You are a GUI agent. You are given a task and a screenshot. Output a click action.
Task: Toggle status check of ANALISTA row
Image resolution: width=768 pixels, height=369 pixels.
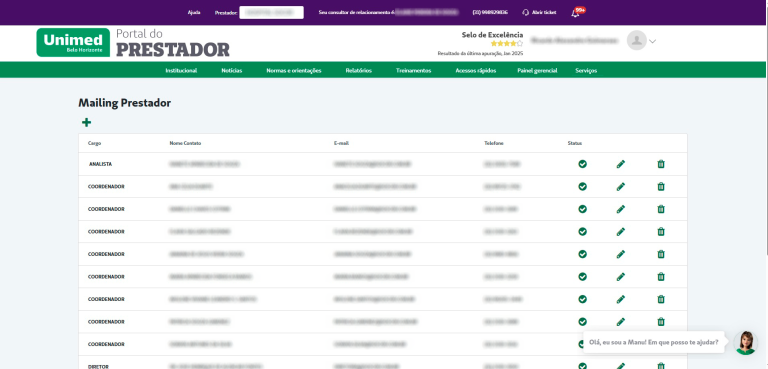(582, 164)
